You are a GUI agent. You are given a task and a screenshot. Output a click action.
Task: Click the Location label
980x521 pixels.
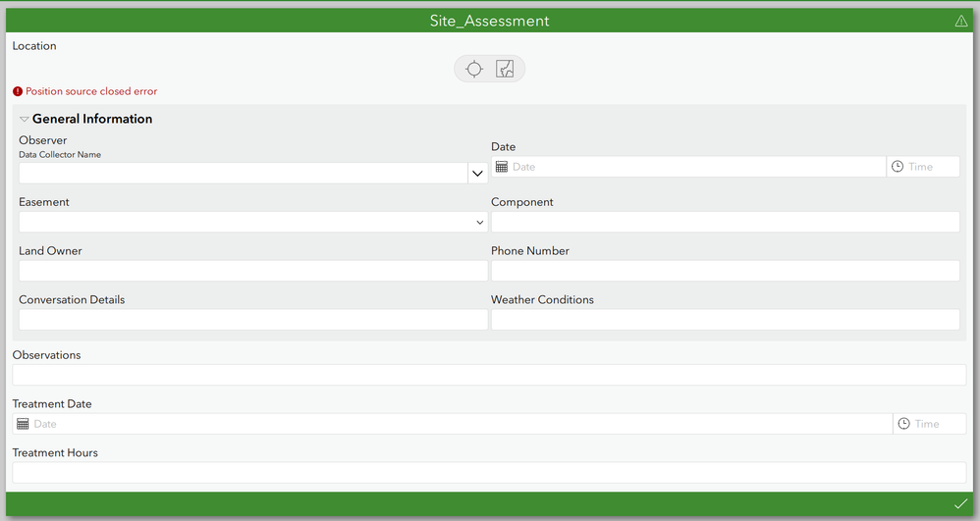point(34,45)
